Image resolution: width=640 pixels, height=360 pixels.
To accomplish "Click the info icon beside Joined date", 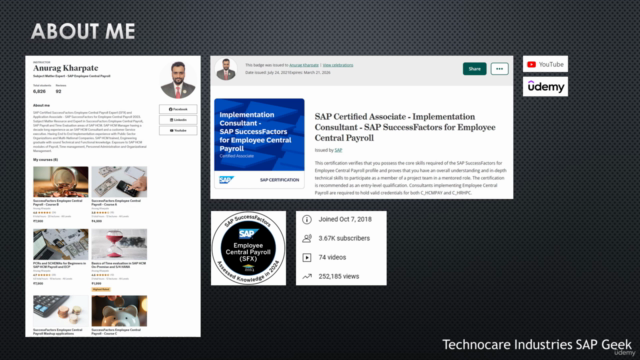I will pyautogui.click(x=307, y=220).
